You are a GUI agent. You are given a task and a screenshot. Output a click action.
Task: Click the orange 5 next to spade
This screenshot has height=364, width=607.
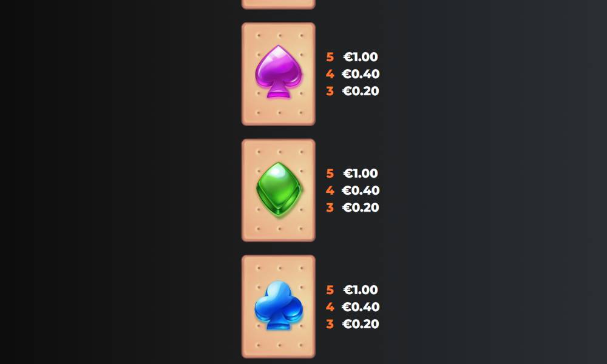coord(330,57)
